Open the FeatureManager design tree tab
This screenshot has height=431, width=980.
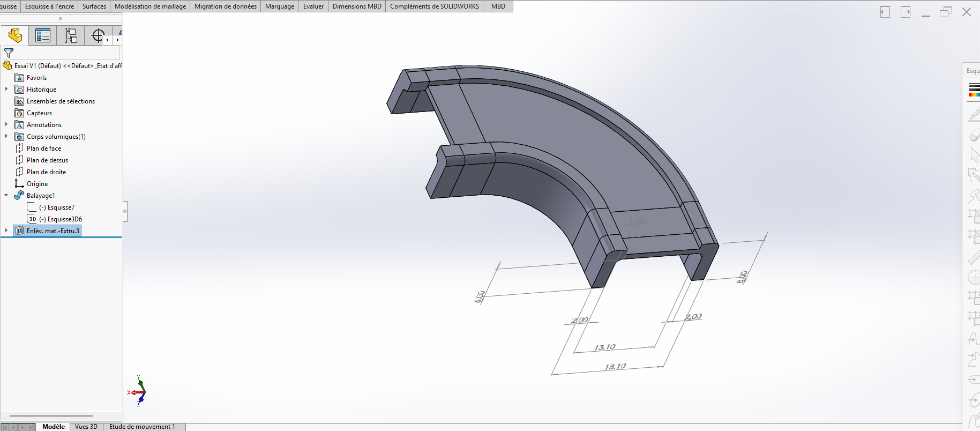[x=15, y=36]
